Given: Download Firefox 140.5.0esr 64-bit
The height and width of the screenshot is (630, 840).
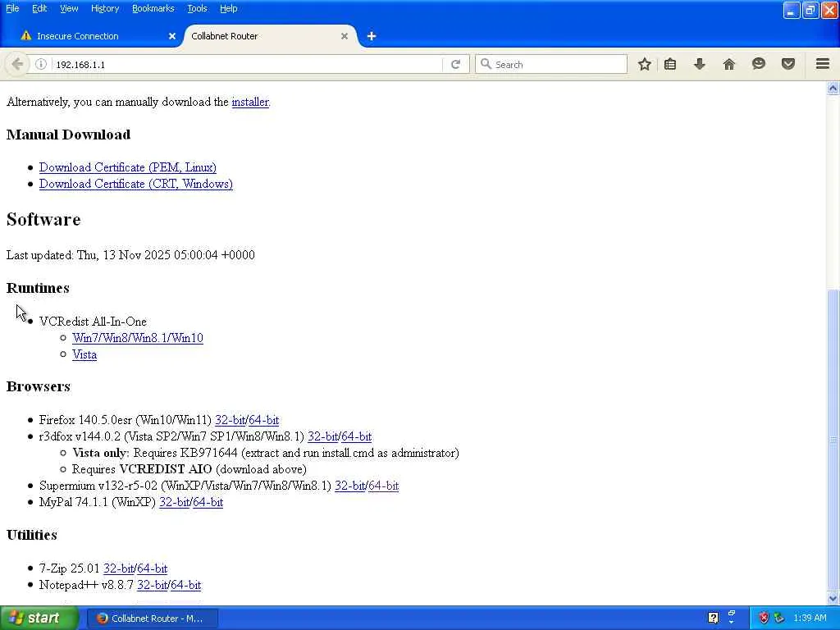Looking at the screenshot, I should (x=263, y=420).
